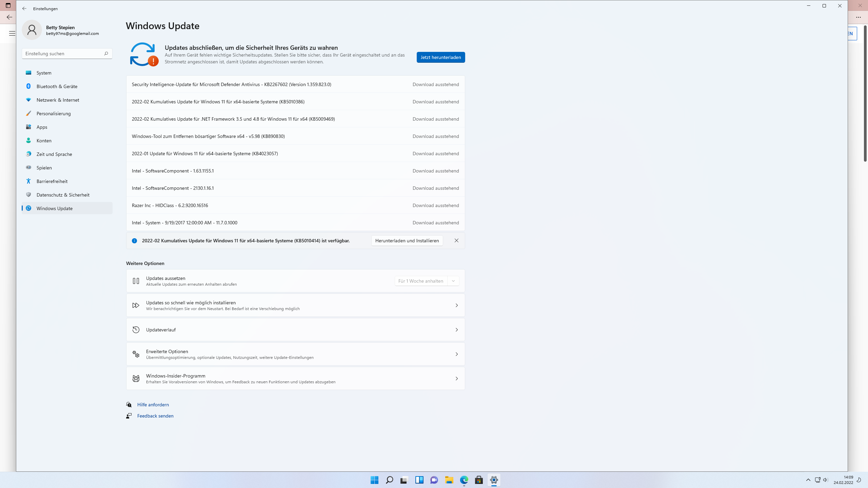Open the Microsoft Store taskbar icon
This screenshot has width=868, height=488.
click(479, 480)
